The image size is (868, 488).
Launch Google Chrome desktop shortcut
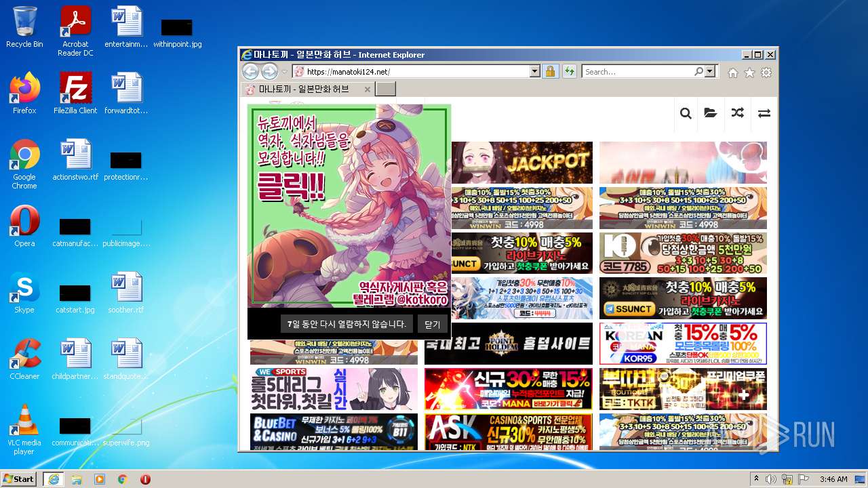[24, 165]
